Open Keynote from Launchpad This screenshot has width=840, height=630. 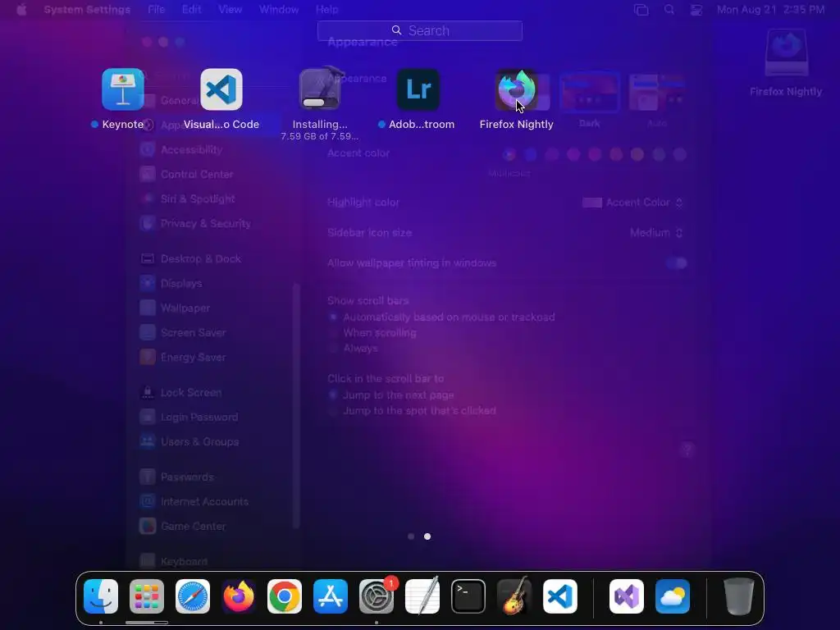click(123, 89)
